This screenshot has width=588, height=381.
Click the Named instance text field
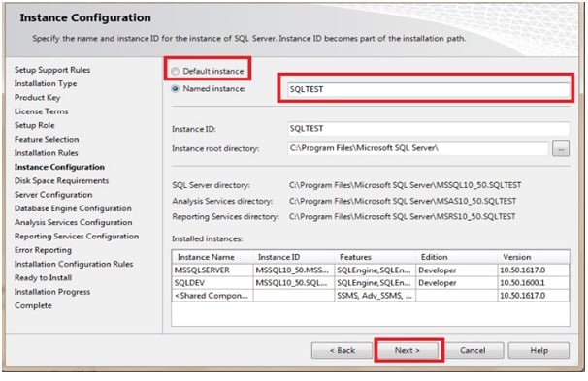(x=428, y=89)
